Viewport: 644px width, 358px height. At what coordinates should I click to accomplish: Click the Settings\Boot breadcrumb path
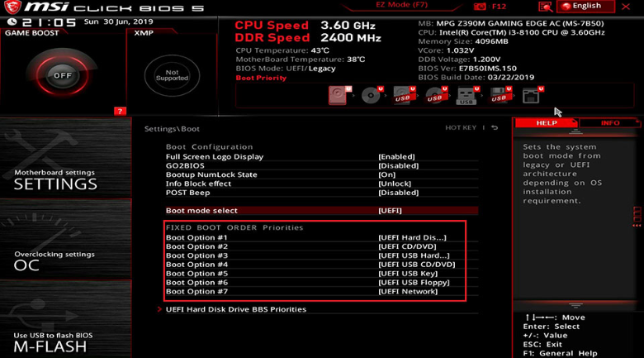tap(172, 129)
